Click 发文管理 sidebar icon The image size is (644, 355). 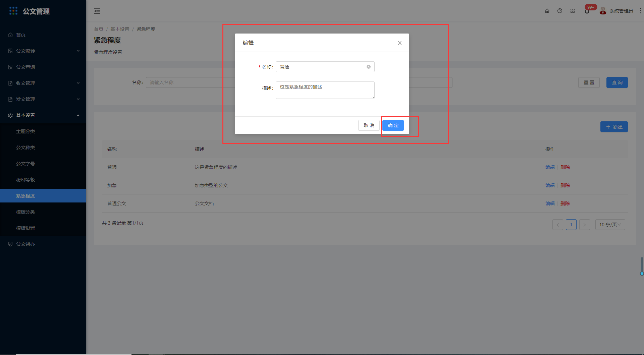(x=10, y=99)
